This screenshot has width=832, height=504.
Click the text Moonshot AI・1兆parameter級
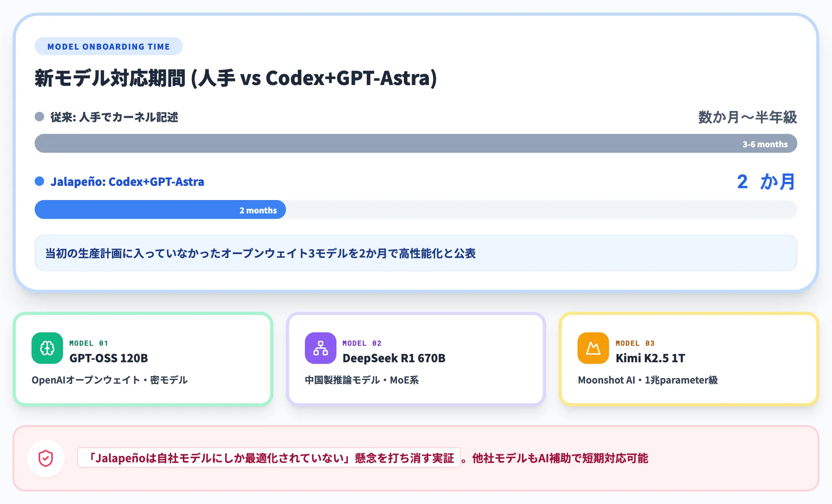648,380
